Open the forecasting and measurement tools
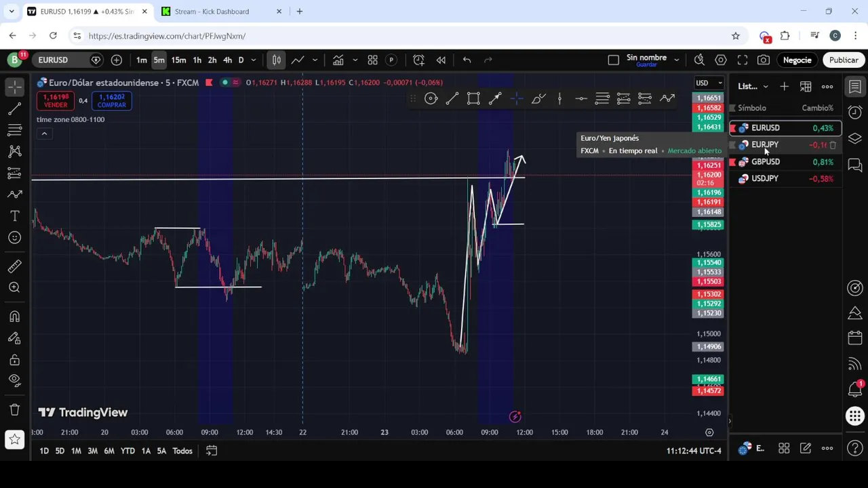The image size is (868, 488). [14, 174]
